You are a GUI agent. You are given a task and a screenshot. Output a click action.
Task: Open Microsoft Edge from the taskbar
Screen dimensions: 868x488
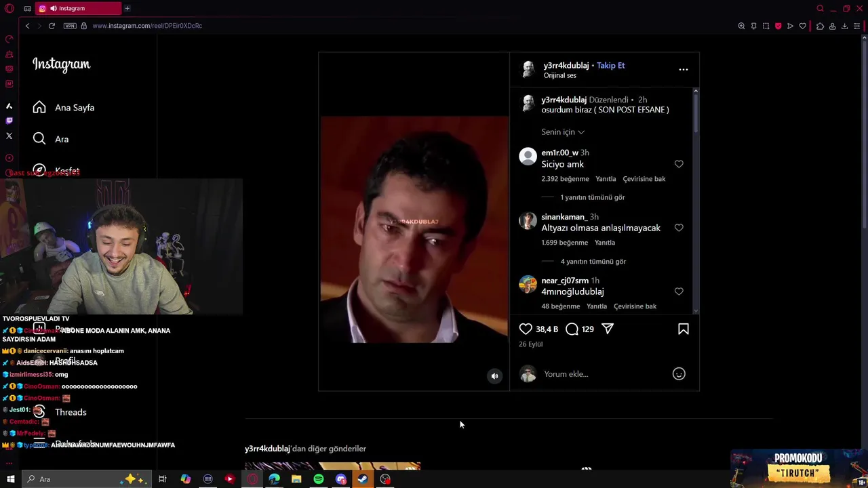pyautogui.click(x=274, y=479)
